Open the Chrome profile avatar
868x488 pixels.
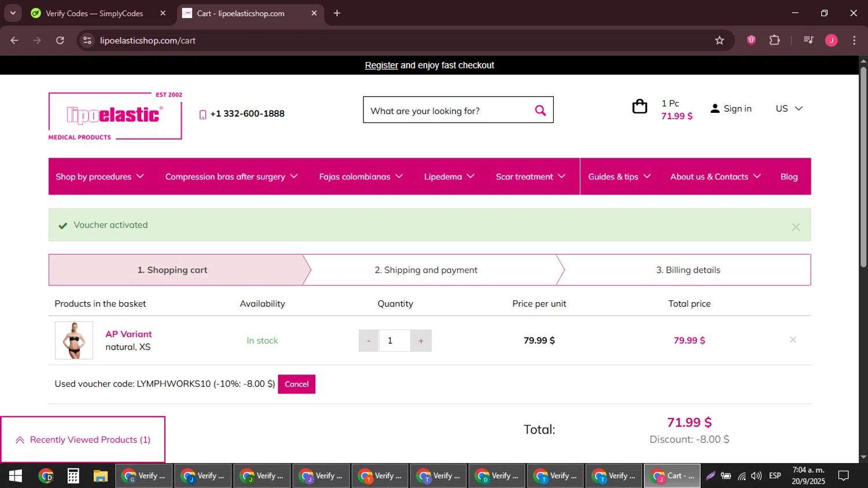coord(832,41)
